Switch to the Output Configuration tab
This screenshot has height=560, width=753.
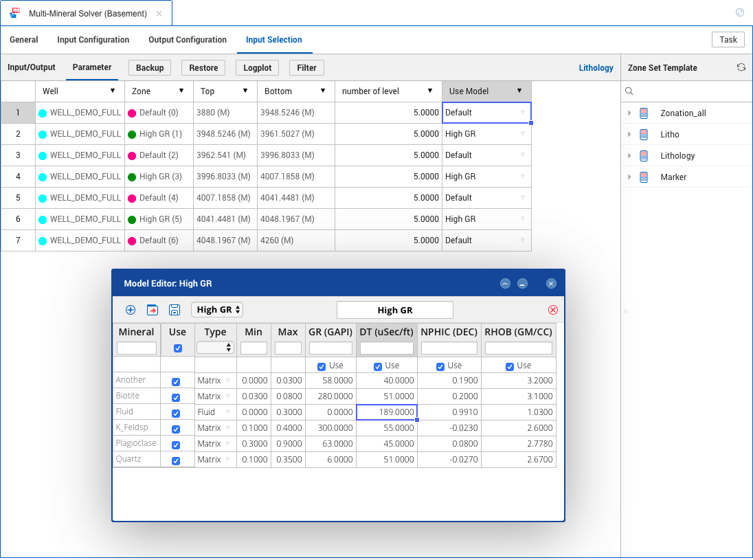pos(188,40)
